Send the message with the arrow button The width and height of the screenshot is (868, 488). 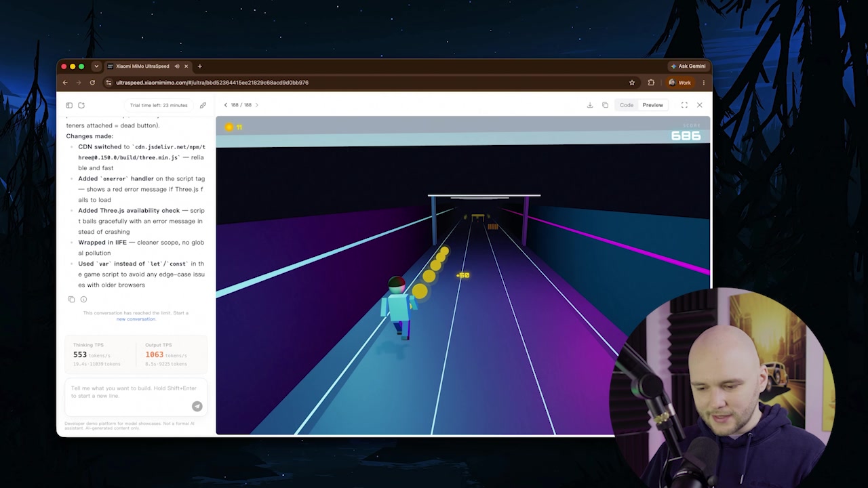pyautogui.click(x=197, y=406)
